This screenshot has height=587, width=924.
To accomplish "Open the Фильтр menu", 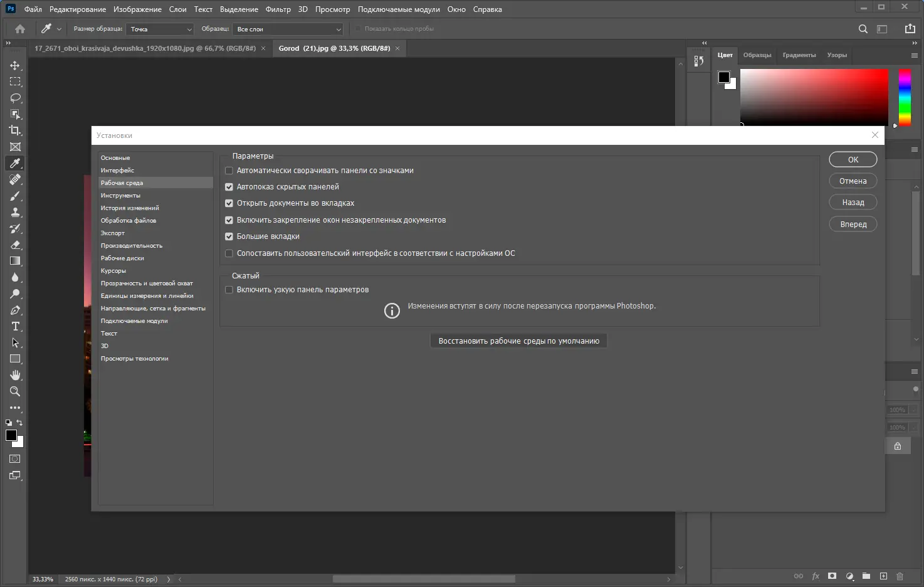I will pyautogui.click(x=278, y=9).
